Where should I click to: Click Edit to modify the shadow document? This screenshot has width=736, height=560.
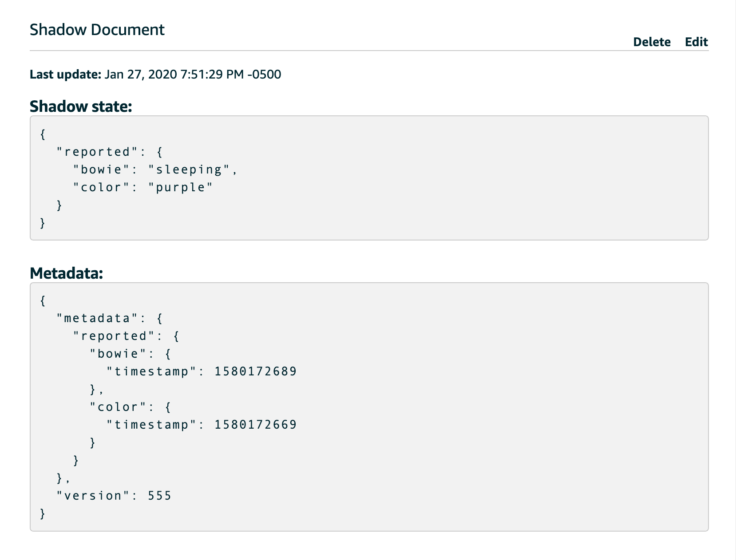click(x=696, y=42)
